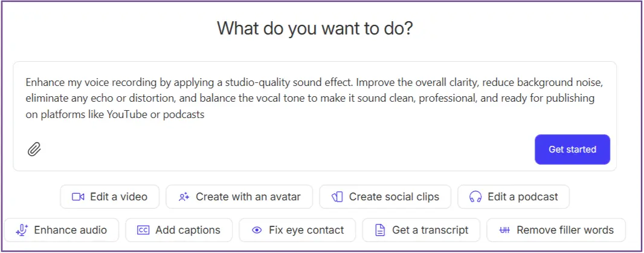
Task: Click the CC icon beside Add captions
Action: (143, 230)
